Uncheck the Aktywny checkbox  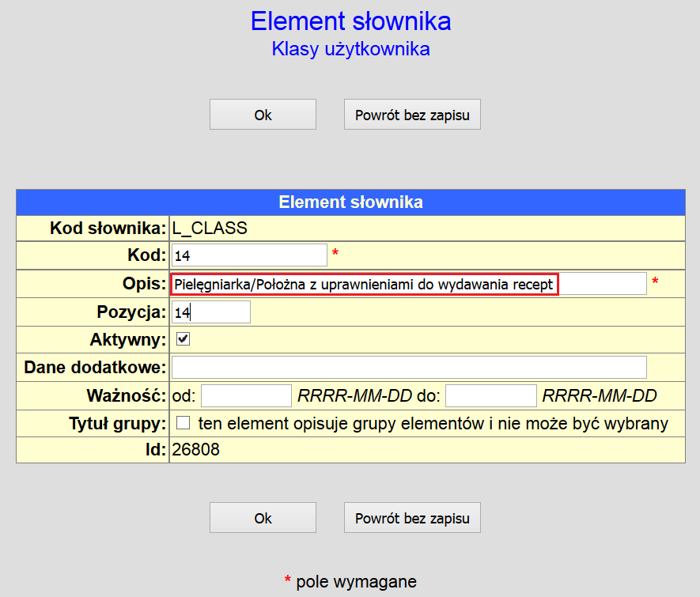[x=183, y=339]
